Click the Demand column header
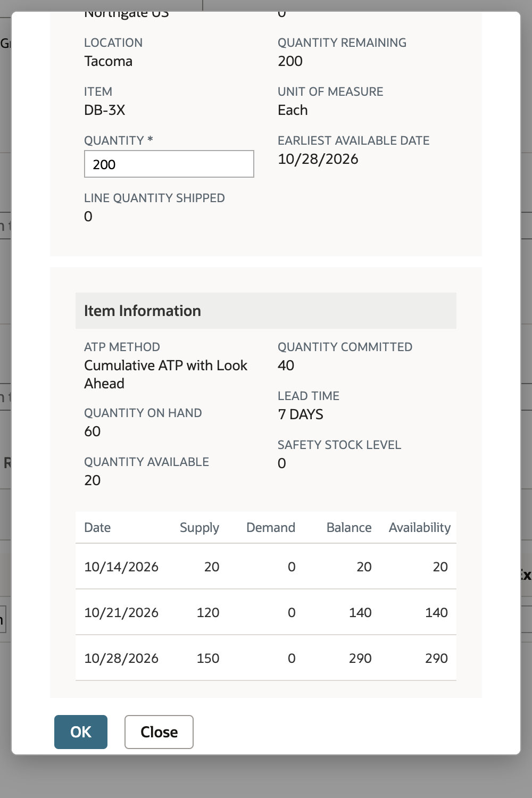The image size is (532, 798). click(271, 528)
